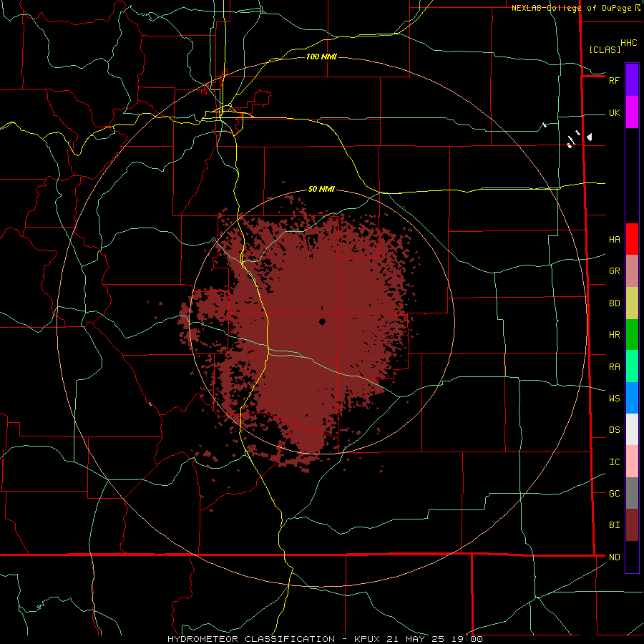Screen dimensions: 644x644
Task: Click the 'UK' legend label
Action: (x=614, y=113)
